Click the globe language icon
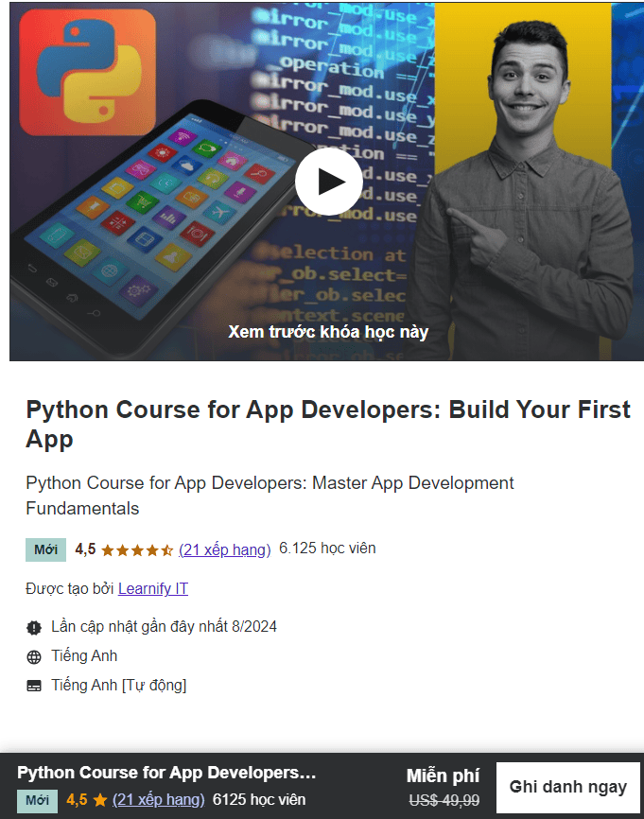Image resolution: width=644 pixels, height=819 pixels. coord(34,656)
